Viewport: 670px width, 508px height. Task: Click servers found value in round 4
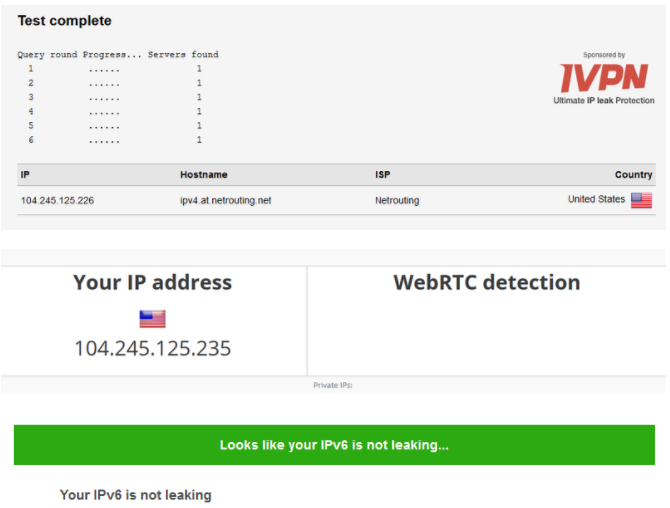pyautogui.click(x=199, y=112)
